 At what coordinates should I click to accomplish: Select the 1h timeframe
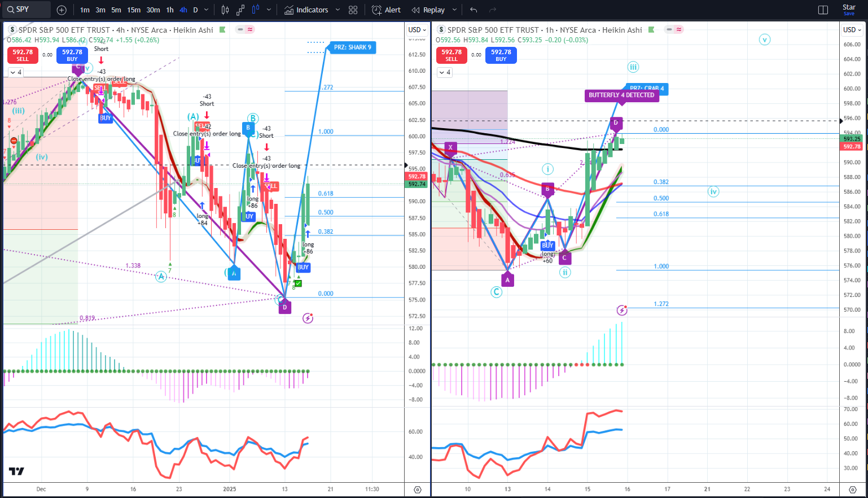(x=170, y=10)
